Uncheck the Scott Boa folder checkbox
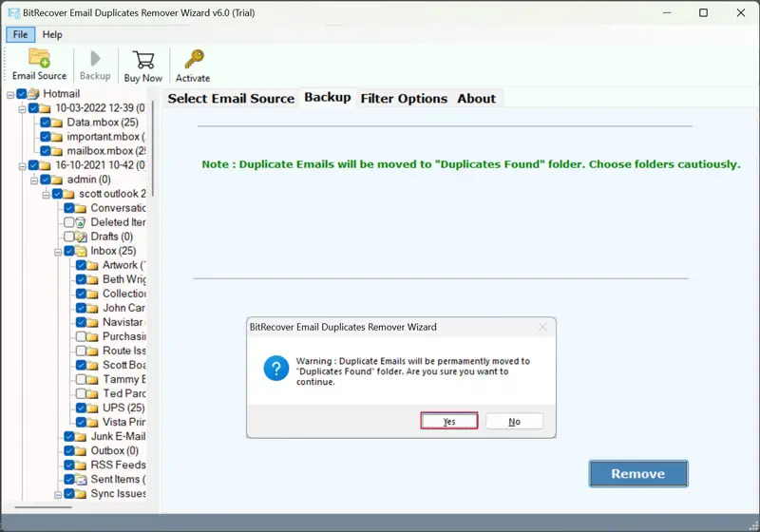The height and width of the screenshot is (532, 760). (x=81, y=365)
